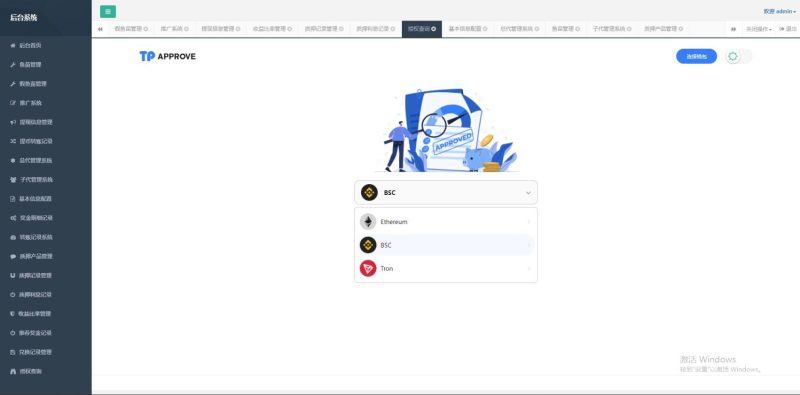Screen dimensions: 800x395
Task: Close the 总代管理系统 tab via its x icon
Action: [x=537, y=29]
